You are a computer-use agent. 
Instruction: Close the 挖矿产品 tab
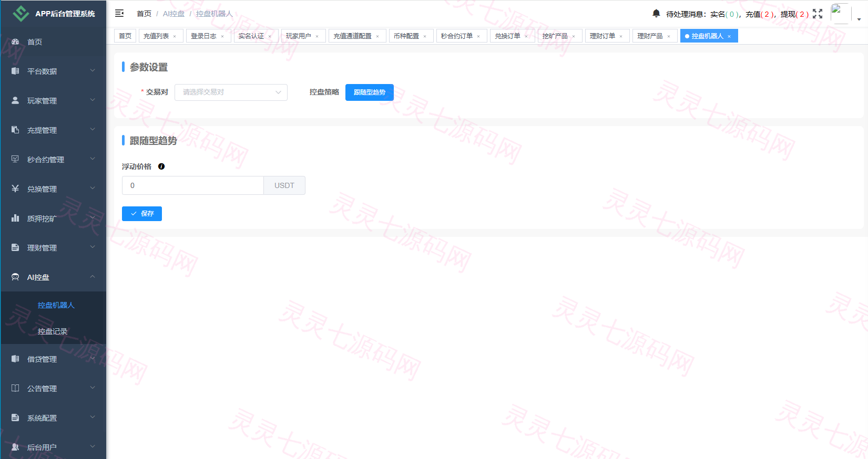tap(574, 37)
